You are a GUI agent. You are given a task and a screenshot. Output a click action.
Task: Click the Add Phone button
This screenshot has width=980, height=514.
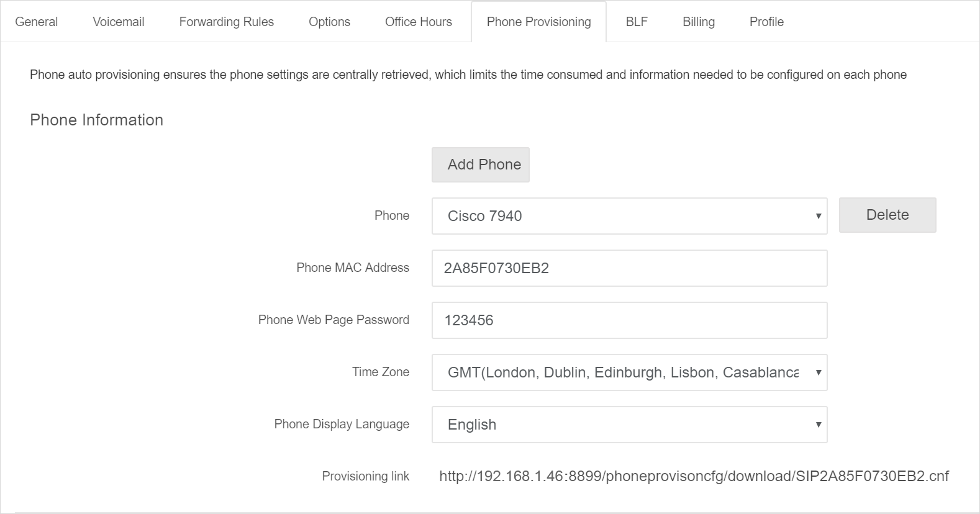(x=481, y=165)
